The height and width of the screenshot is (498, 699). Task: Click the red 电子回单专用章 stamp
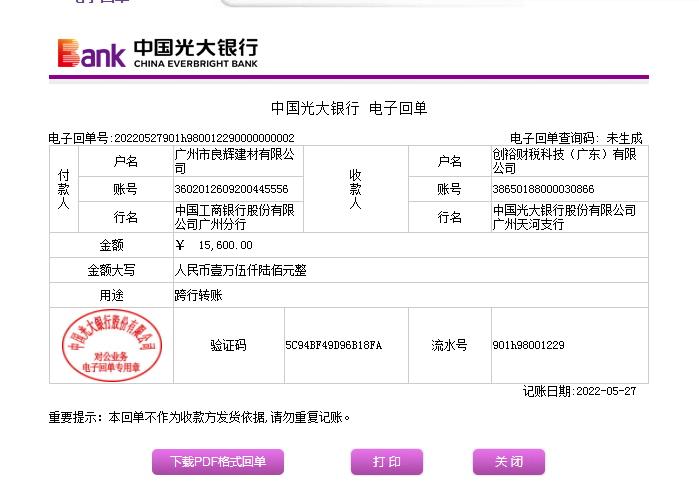point(111,345)
